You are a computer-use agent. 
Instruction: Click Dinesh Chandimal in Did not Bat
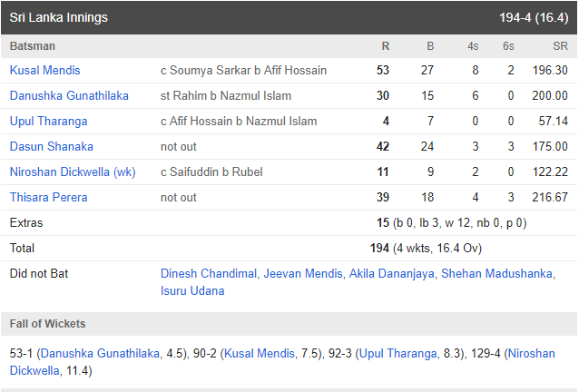click(x=208, y=273)
